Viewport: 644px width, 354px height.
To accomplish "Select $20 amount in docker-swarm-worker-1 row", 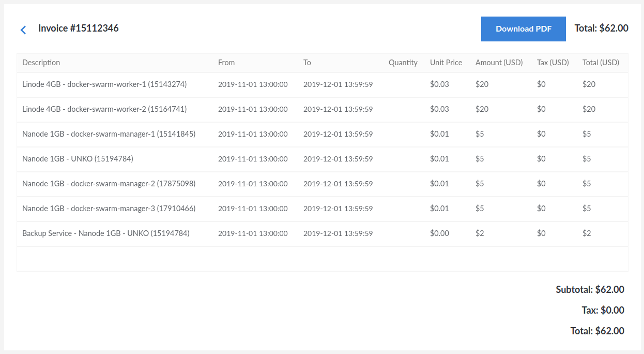I will (x=482, y=84).
